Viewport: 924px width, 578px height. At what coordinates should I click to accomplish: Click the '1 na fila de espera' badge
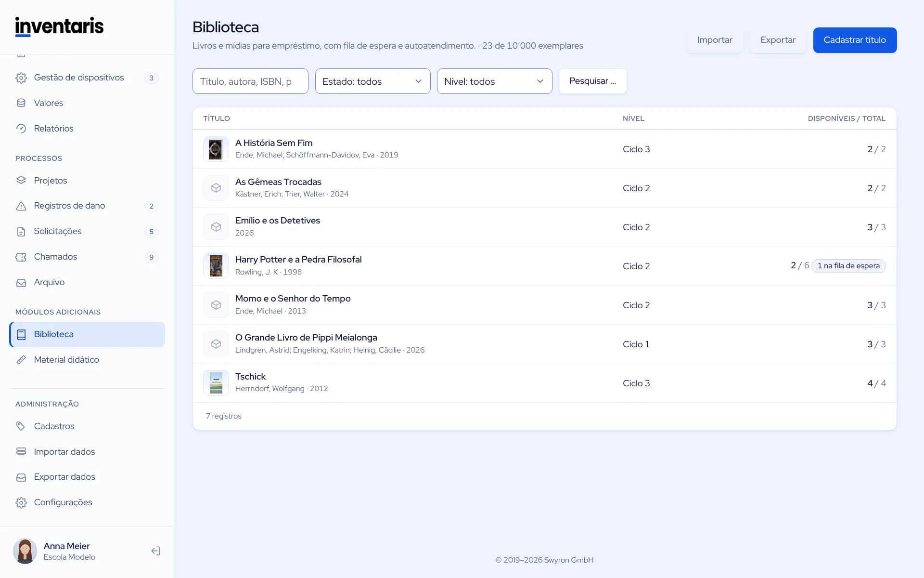(x=848, y=266)
